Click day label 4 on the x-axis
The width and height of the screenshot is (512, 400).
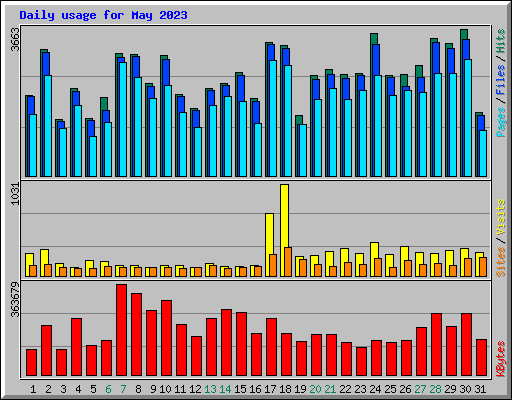coord(78,389)
